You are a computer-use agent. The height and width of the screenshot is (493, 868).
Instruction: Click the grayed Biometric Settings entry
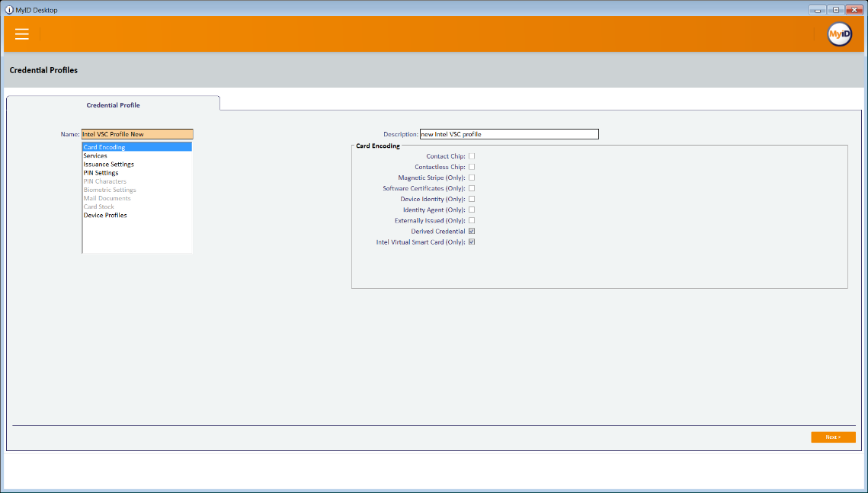click(x=137, y=190)
